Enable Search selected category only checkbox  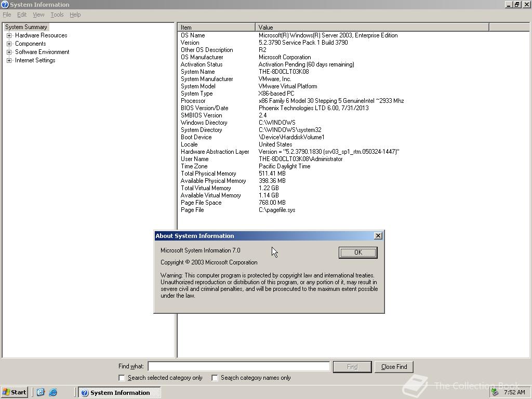pos(122,378)
